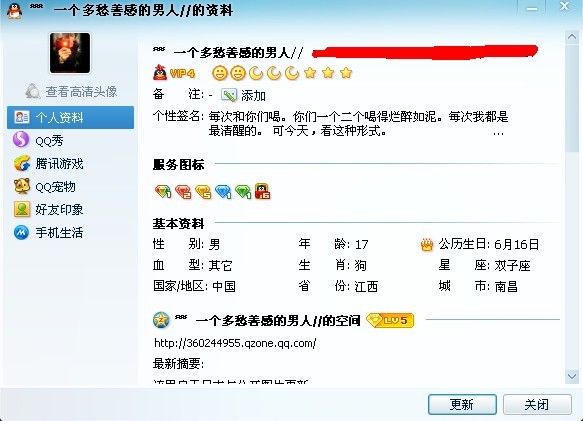Screen dimensions: 583x421
Task: Click the red diamond service icon
Action: click(x=183, y=192)
